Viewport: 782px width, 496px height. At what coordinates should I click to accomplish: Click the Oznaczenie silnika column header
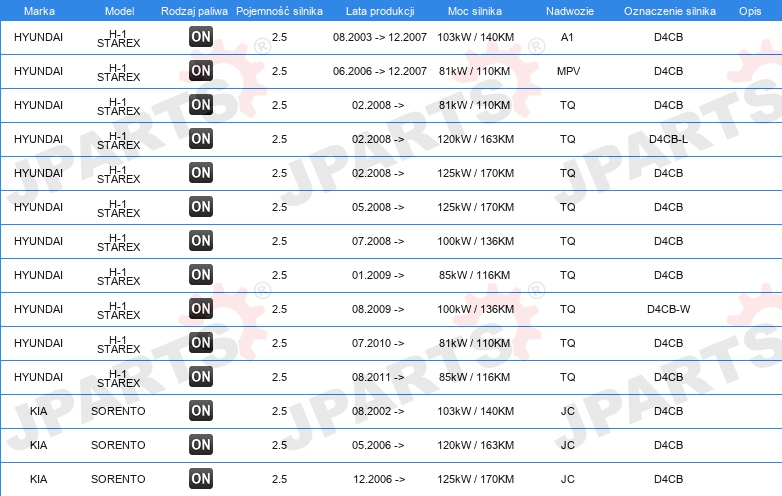(670, 11)
